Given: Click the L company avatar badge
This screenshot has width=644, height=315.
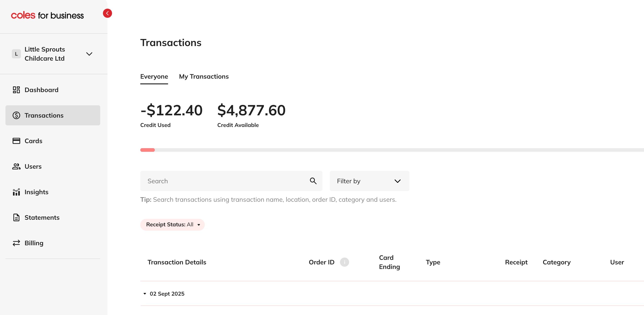Looking at the screenshot, I should (x=16, y=54).
